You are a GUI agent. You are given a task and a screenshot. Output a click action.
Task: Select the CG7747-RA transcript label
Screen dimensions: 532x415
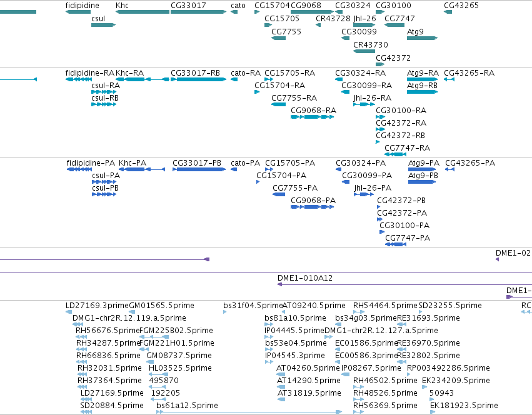click(x=407, y=148)
